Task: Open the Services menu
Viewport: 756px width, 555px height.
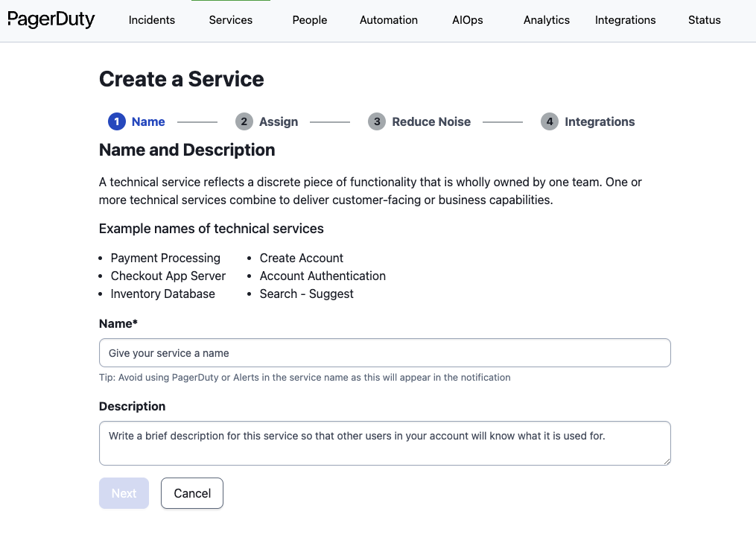Action: coord(230,20)
